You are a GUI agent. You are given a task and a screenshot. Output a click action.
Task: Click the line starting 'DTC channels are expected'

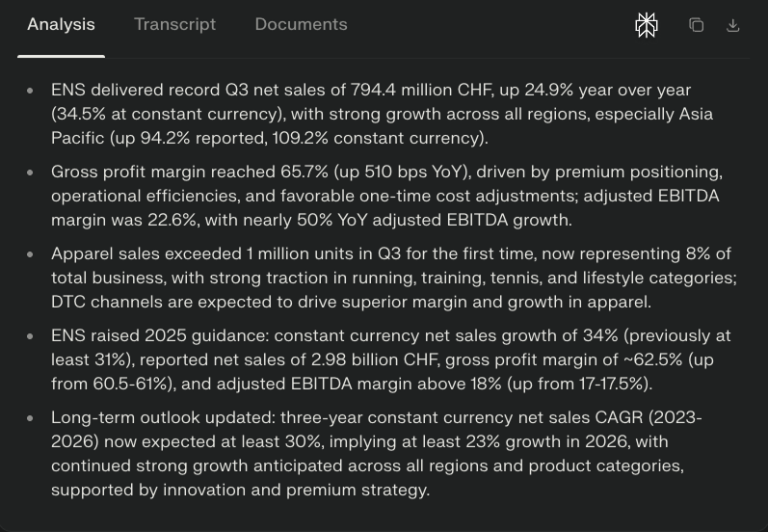pyautogui.click(x=351, y=302)
